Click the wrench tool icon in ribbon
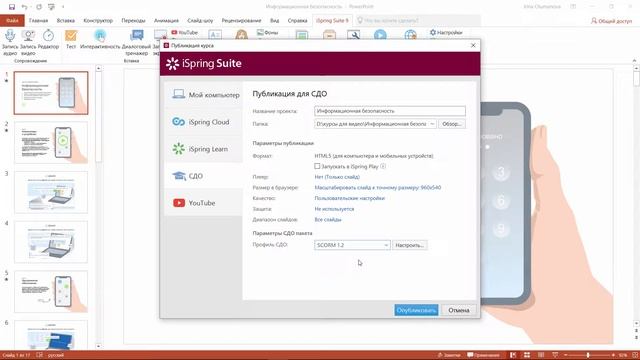This screenshot has height=360, width=640. click(x=353, y=35)
